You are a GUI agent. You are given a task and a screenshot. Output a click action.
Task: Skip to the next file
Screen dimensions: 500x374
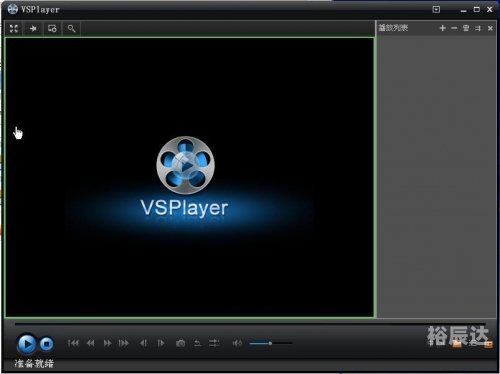[124, 343]
